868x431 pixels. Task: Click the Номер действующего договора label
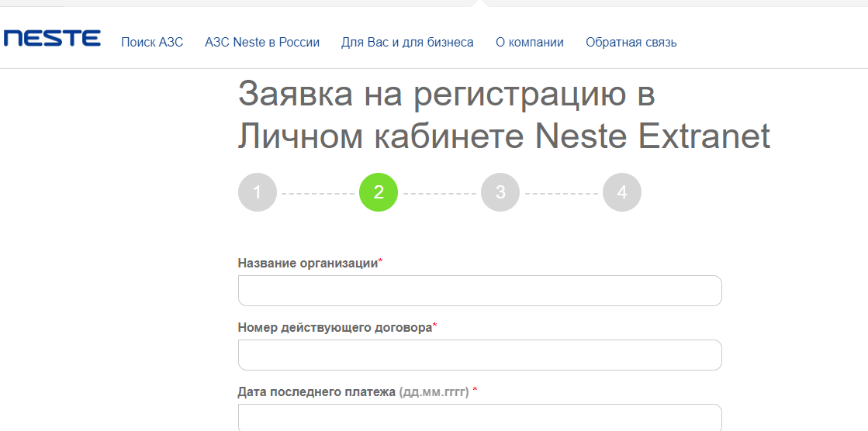click(x=335, y=328)
